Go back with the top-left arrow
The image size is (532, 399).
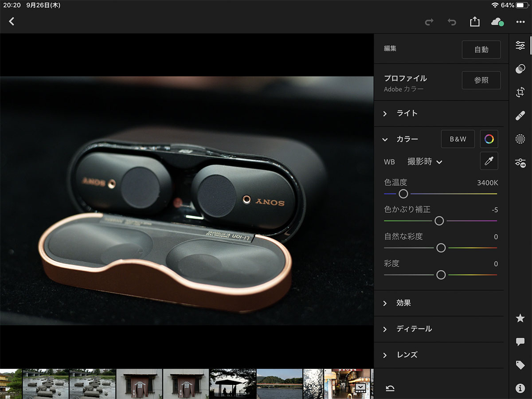click(12, 21)
